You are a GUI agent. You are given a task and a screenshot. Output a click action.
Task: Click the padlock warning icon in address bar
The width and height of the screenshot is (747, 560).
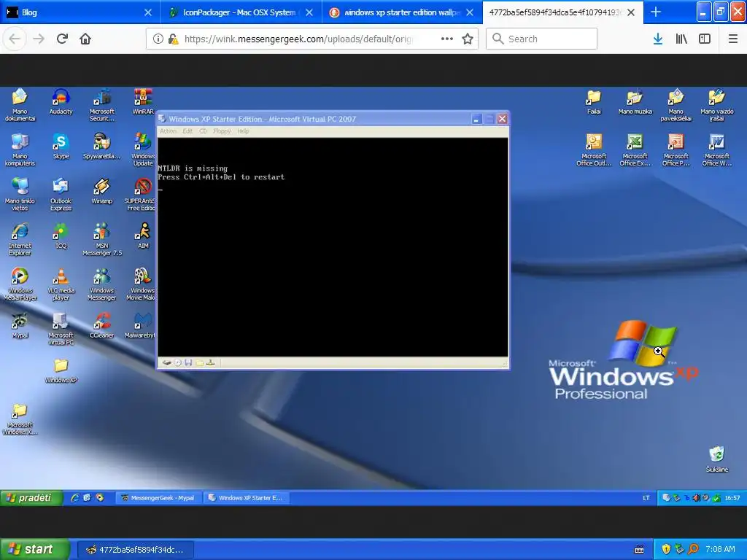[173, 39]
